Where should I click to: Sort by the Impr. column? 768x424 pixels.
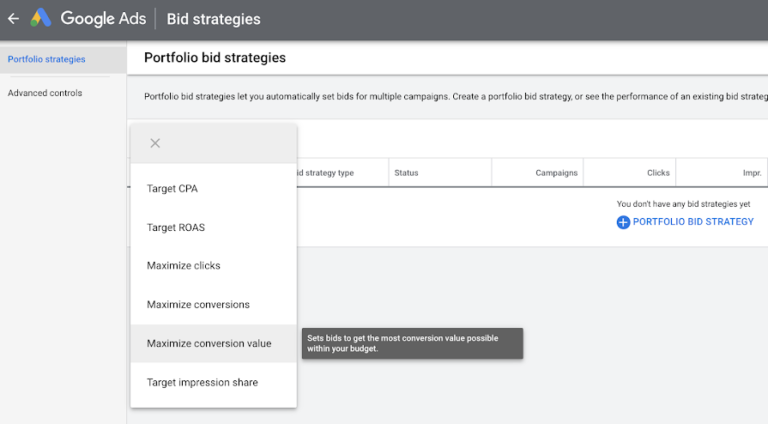[751, 173]
